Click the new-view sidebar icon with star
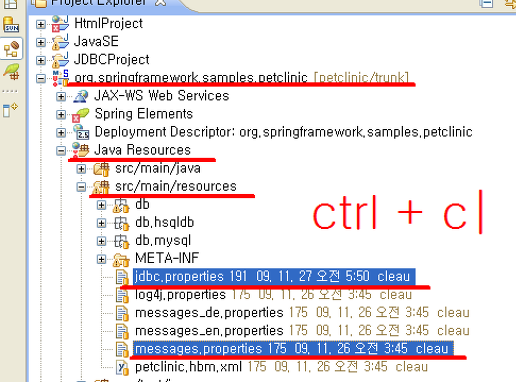Screen dimensions: 516x382 [x=10, y=110]
